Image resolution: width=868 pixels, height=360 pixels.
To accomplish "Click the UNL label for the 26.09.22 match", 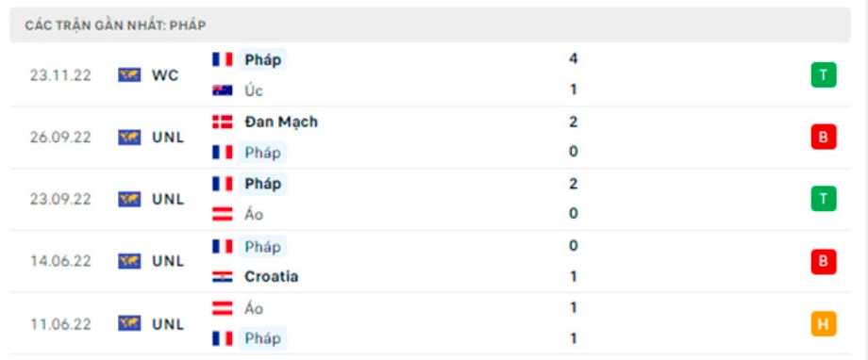I will (x=168, y=138).
